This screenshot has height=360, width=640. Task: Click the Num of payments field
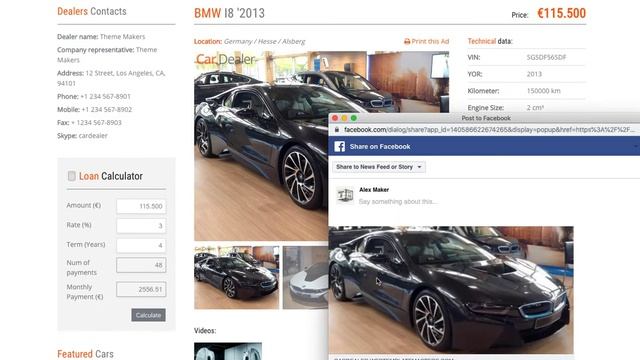pos(141,265)
